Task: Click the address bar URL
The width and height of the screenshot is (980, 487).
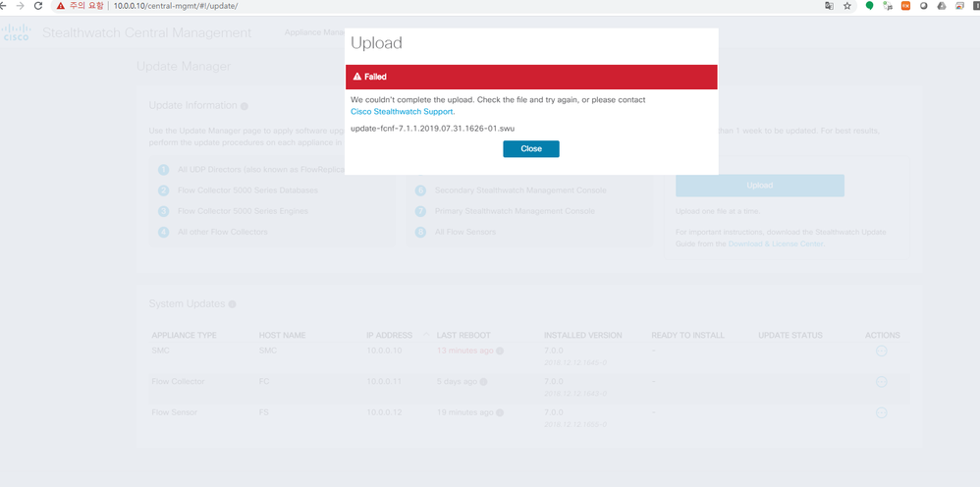Action: coord(176,6)
